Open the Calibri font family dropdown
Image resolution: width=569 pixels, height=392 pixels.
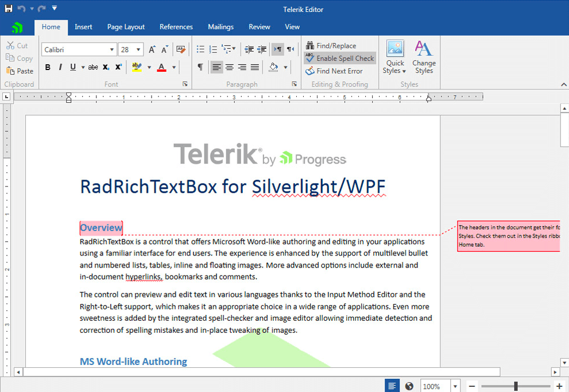coord(112,49)
